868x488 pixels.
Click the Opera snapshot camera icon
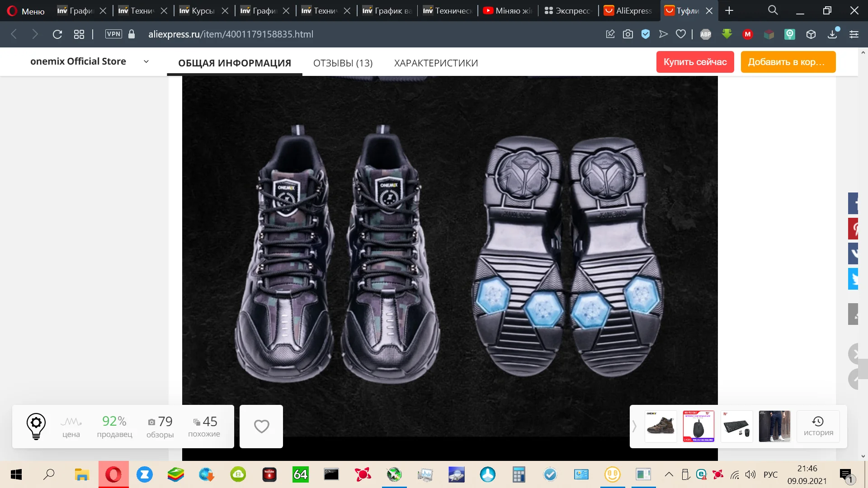click(x=627, y=34)
